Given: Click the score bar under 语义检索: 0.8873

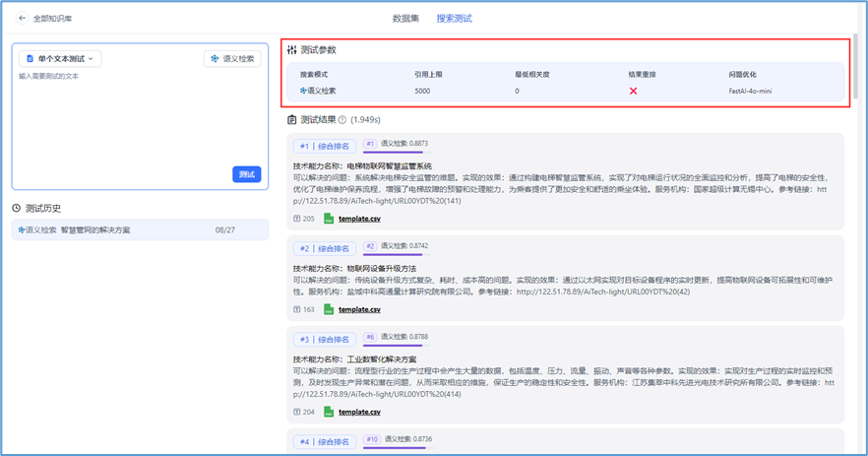Looking at the screenshot, I should point(397,152).
